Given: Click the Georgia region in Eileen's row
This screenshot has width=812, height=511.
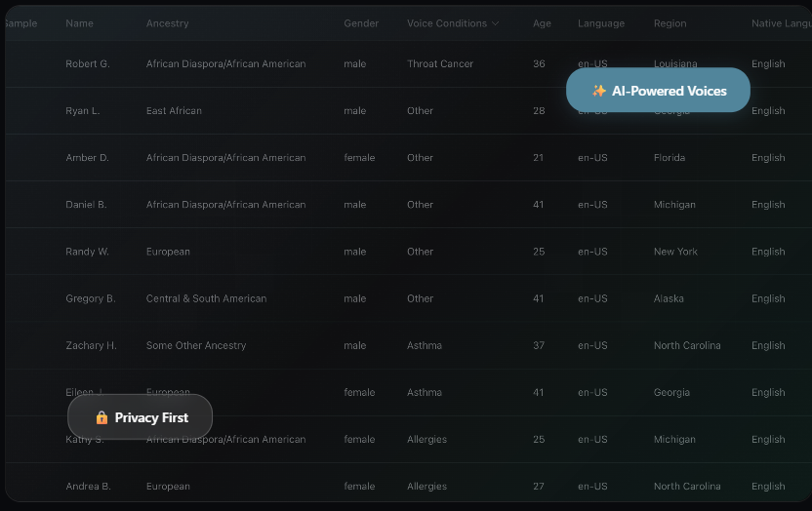Looking at the screenshot, I should coord(671,392).
